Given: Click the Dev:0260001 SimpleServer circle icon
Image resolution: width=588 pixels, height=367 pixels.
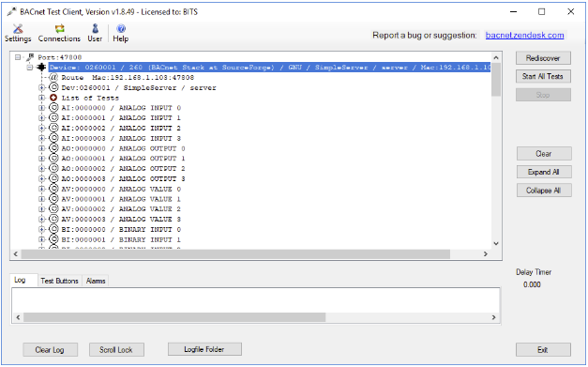Looking at the screenshot, I should point(53,87).
